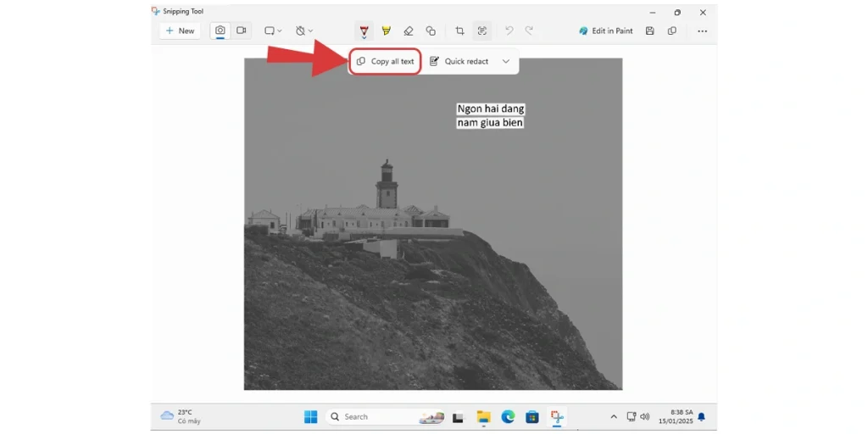Click the Text actions icon
The height and width of the screenshot is (434, 868).
[x=481, y=31]
